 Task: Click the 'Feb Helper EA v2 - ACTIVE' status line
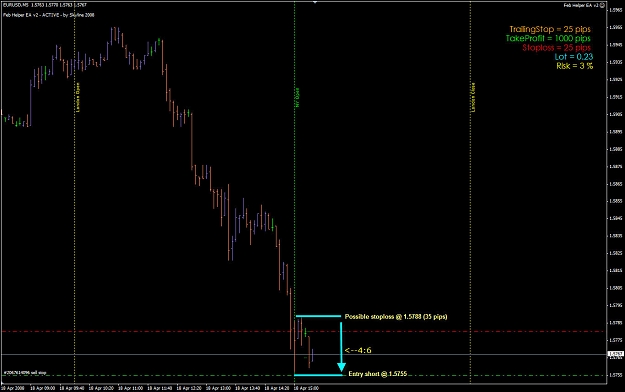49,15
